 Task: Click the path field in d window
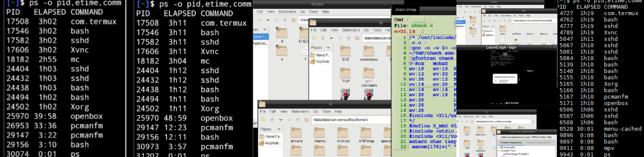(x=351, y=120)
